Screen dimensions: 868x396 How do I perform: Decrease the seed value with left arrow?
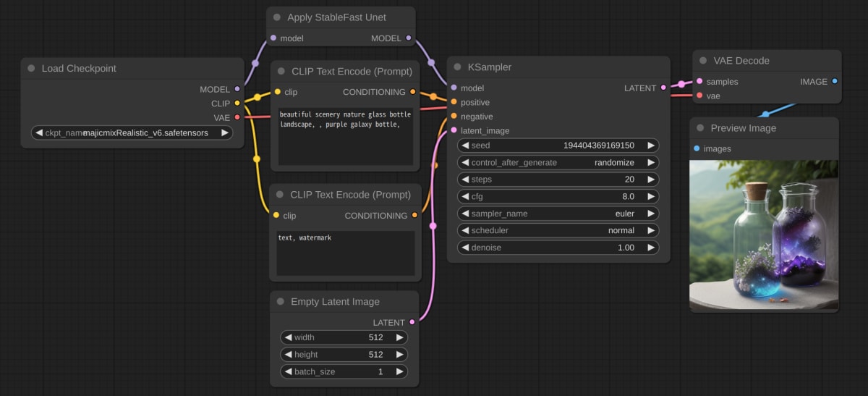[466, 146]
